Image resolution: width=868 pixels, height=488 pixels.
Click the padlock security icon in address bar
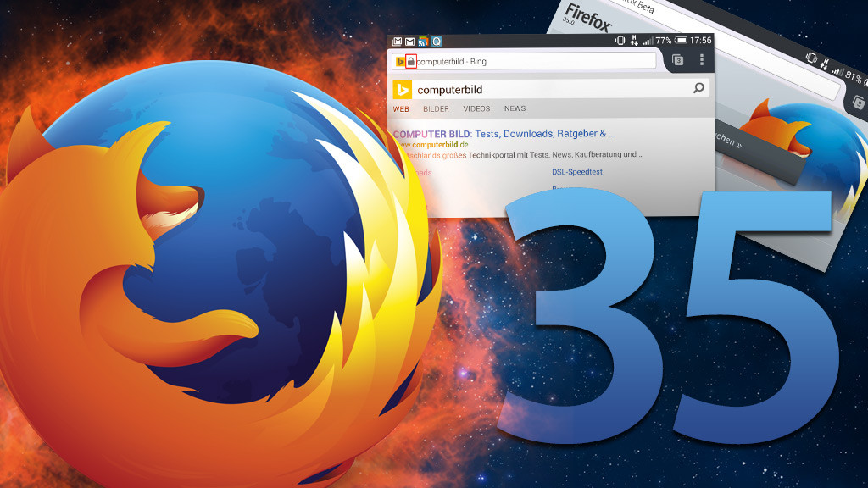[411, 61]
